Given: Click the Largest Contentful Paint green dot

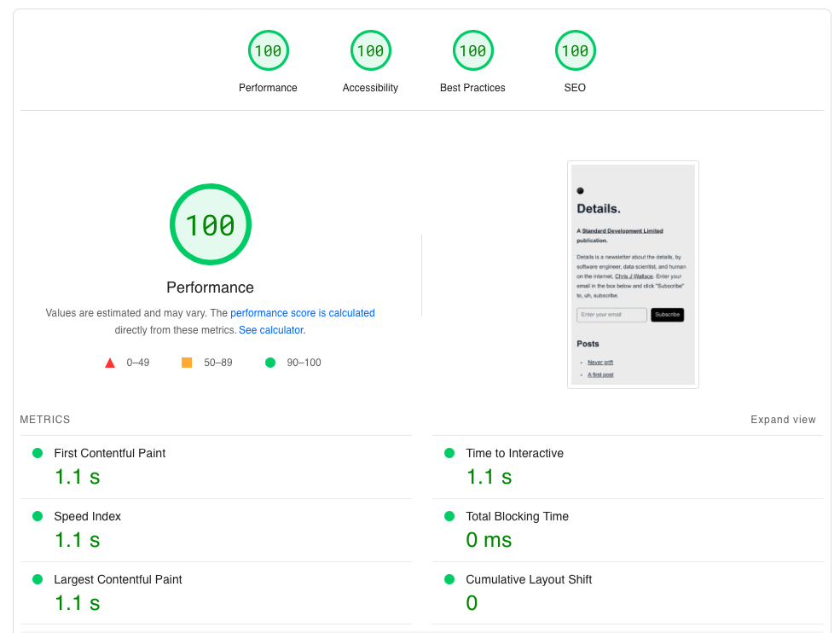Looking at the screenshot, I should point(38,579).
